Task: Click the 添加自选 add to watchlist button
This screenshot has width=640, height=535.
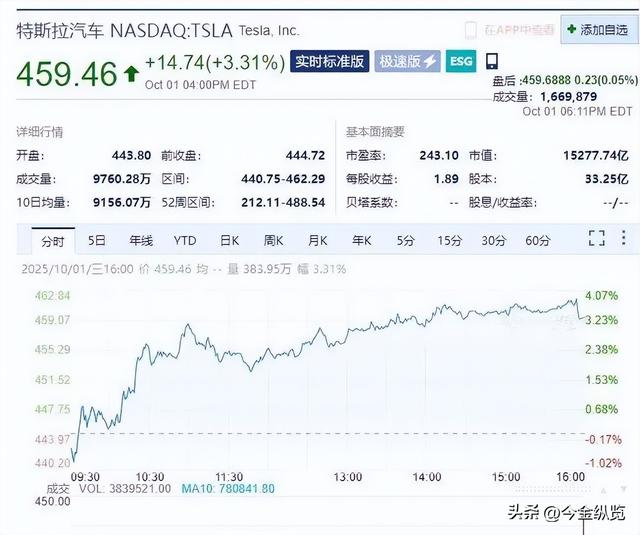Action: coord(597,29)
